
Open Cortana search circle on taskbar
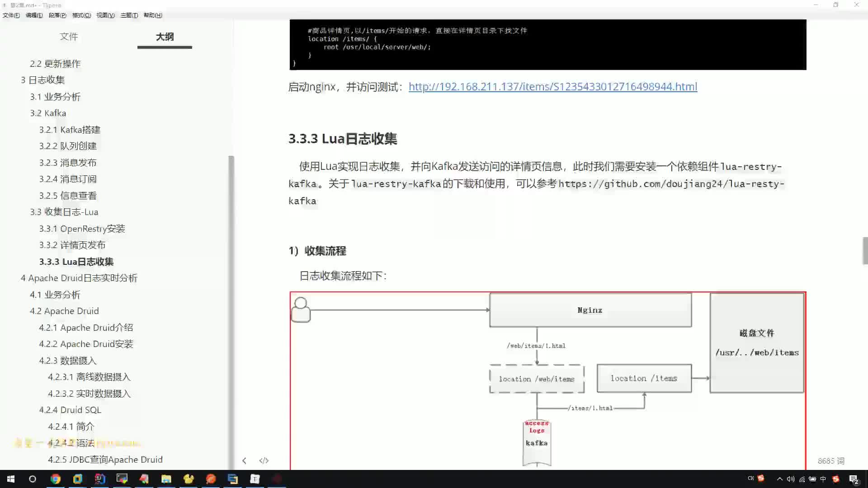click(x=33, y=479)
